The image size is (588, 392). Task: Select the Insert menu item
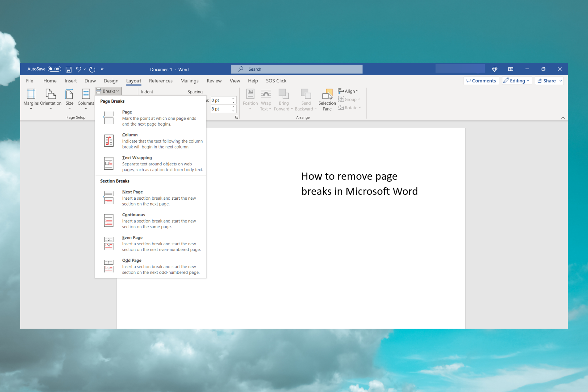70,81
